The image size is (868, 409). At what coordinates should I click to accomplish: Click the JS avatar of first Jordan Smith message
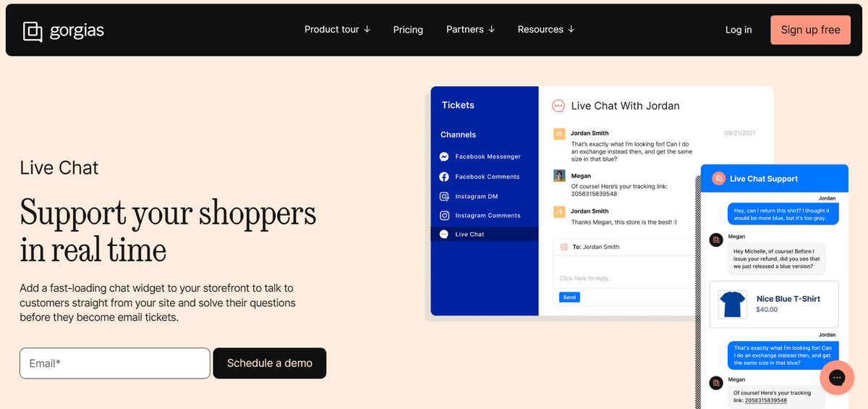coord(559,134)
